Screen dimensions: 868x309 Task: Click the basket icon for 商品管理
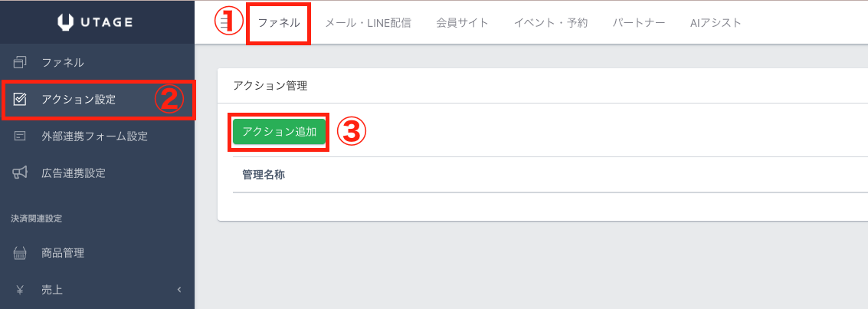coord(21,253)
